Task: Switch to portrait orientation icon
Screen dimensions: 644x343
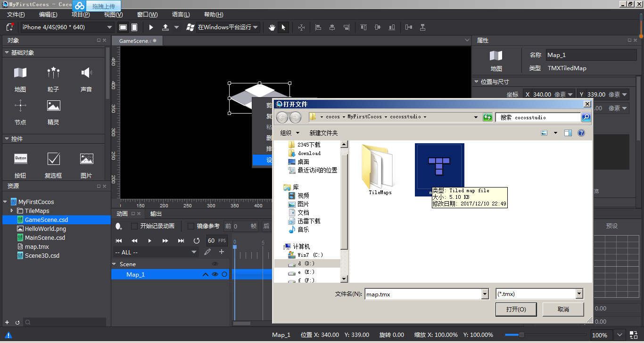Action: pyautogui.click(x=134, y=27)
